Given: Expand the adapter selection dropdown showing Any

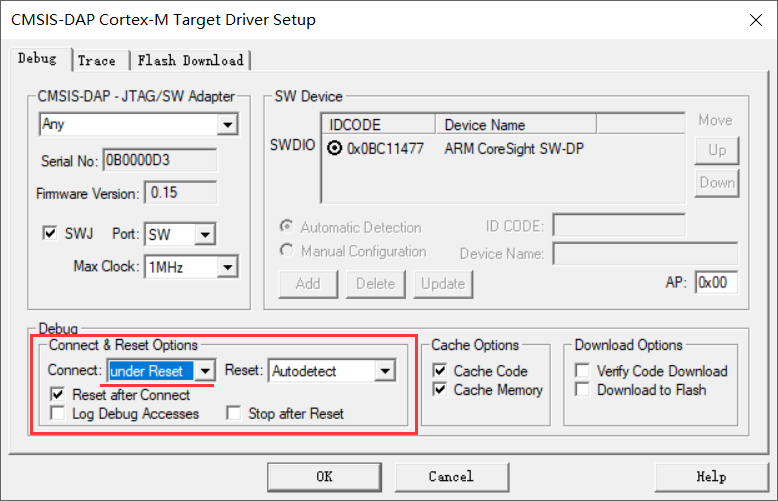Looking at the screenshot, I should point(227,125).
